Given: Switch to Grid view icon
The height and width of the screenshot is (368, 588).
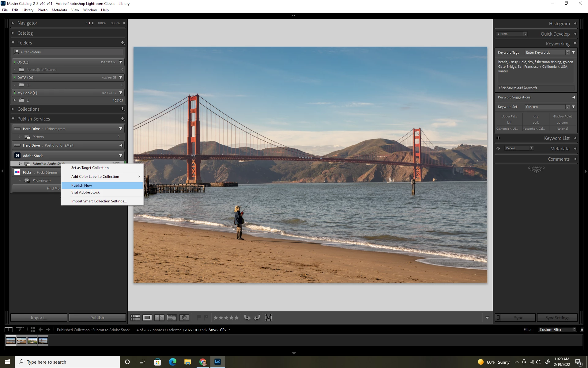Looking at the screenshot, I should pyautogui.click(x=135, y=318).
